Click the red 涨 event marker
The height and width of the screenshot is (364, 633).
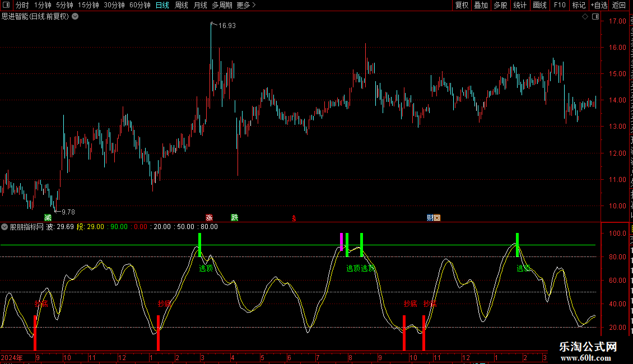(209, 217)
